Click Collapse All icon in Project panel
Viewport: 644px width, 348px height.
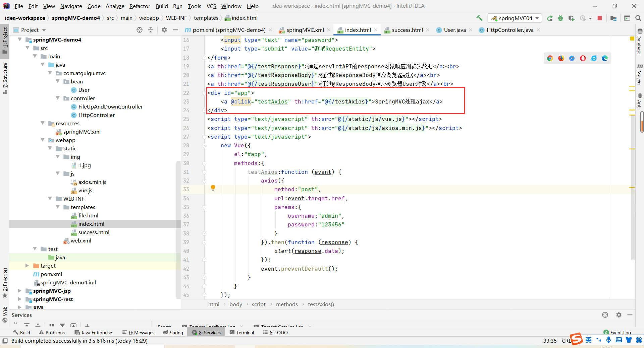point(151,30)
